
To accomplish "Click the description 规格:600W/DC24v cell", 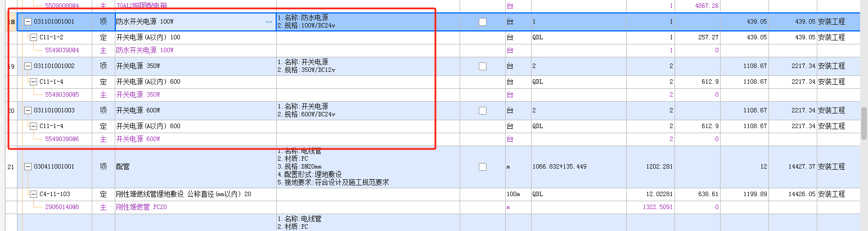I will tap(368, 111).
